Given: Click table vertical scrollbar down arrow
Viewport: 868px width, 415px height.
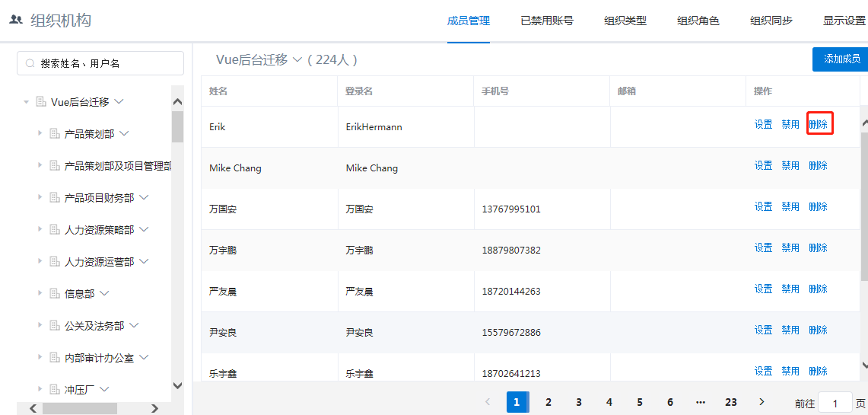Looking at the screenshot, I should (x=865, y=365).
